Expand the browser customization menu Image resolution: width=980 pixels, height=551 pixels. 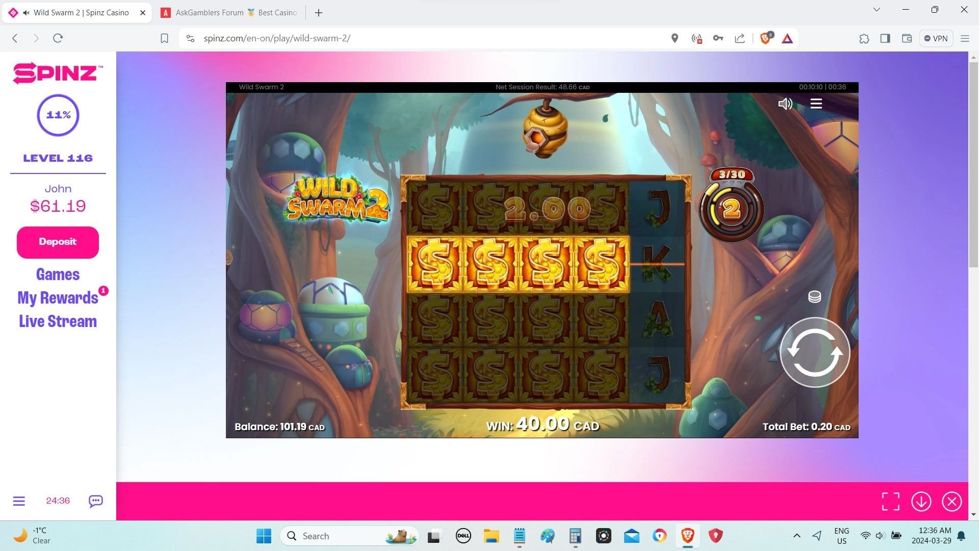click(x=965, y=38)
